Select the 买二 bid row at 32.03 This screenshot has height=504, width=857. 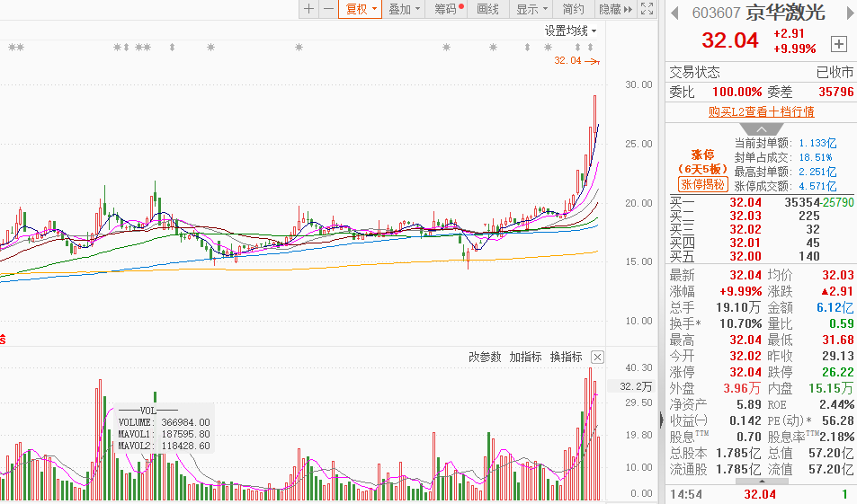(762, 216)
